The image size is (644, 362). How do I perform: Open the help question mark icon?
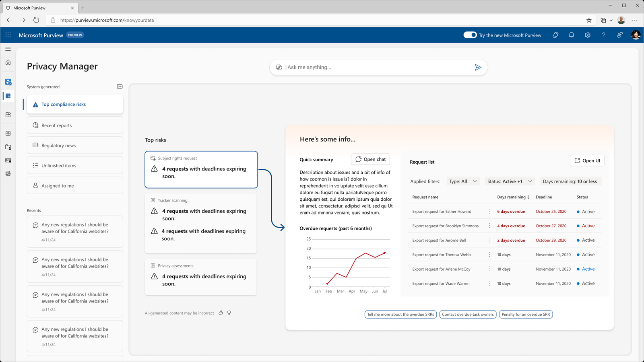[603, 35]
